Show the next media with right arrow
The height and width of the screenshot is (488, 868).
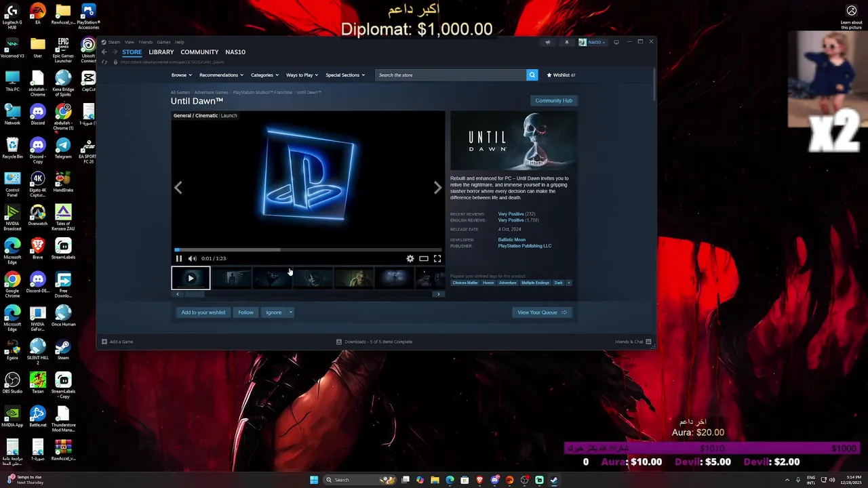(437, 188)
